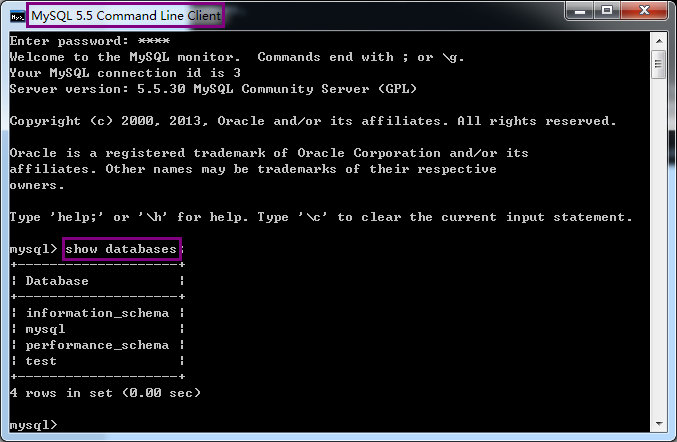Click the 'Database' column header
Screen dimensions: 677x442
[x=57, y=281]
